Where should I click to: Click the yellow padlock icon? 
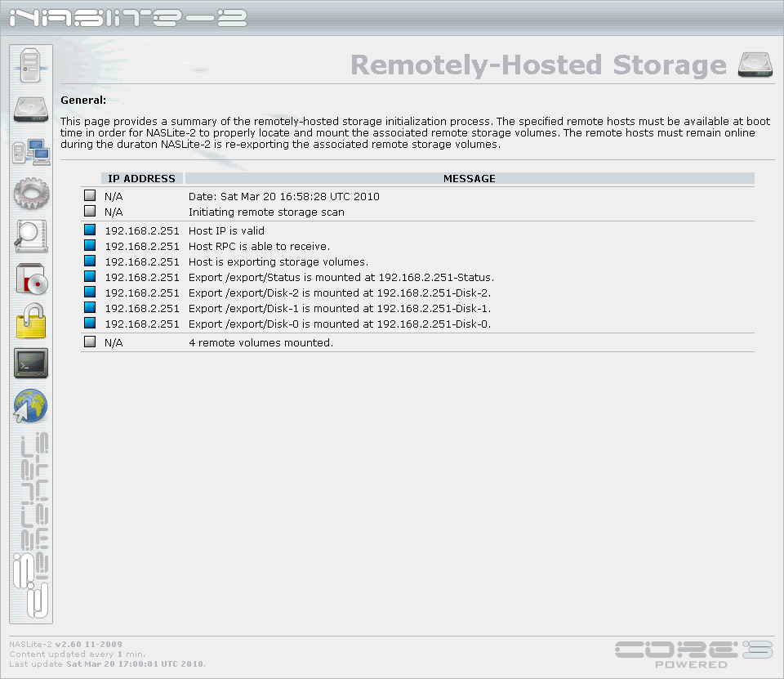[x=31, y=321]
